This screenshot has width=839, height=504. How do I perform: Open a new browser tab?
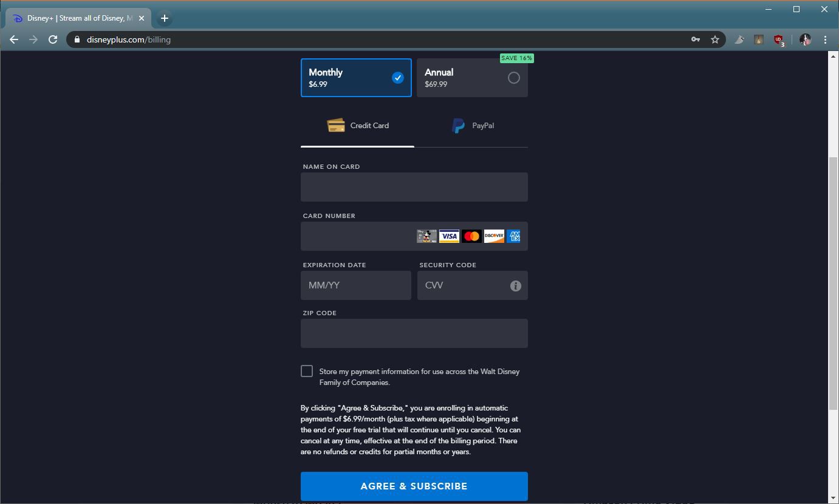164,18
